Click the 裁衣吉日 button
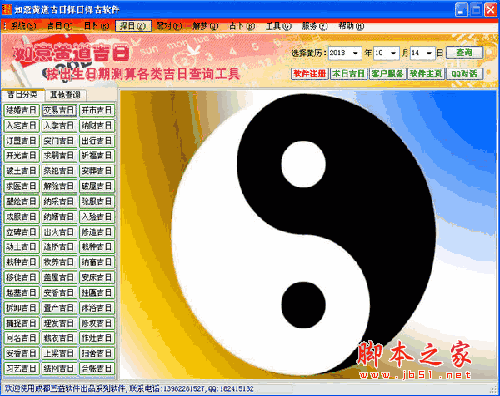Screen dimensions: 500x396 pyautogui.click(x=59, y=338)
